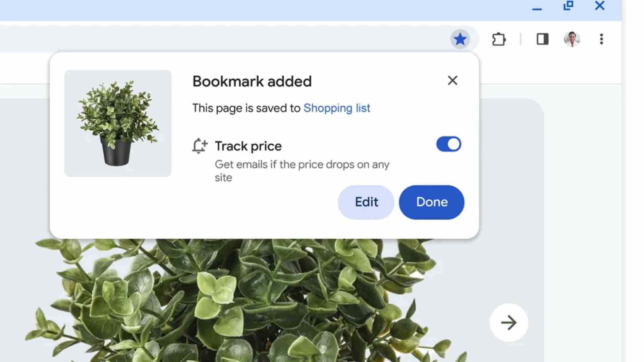Disable the Track price toggle
The height and width of the screenshot is (362, 644).
click(x=448, y=144)
